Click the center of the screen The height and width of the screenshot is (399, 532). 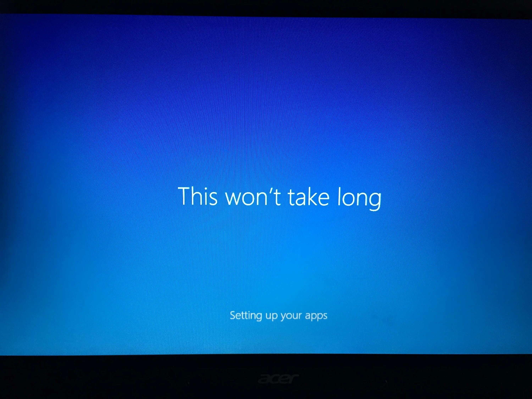coord(266,199)
